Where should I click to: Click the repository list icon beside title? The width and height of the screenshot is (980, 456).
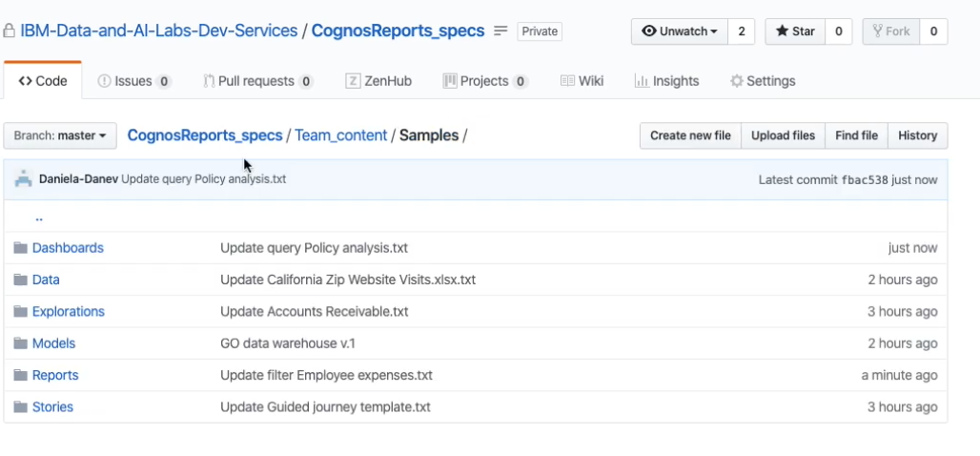501,31
